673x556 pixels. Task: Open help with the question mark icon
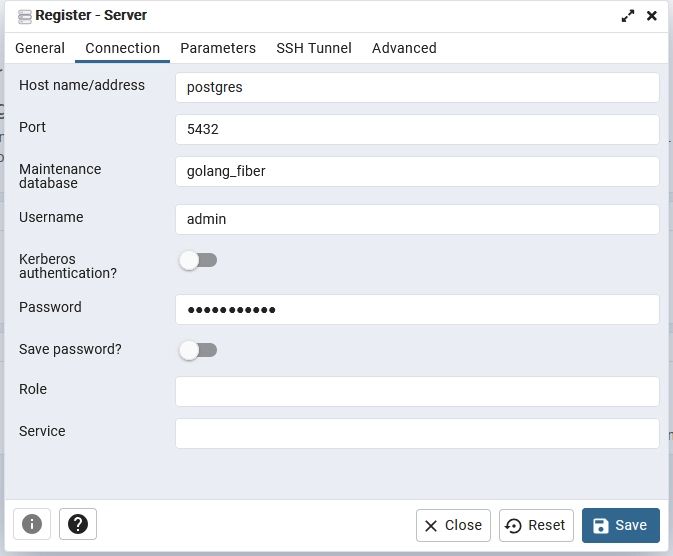(78, 524)
